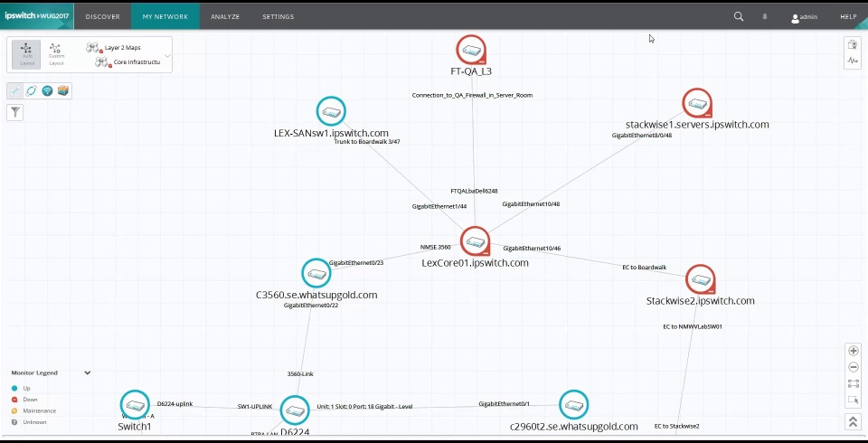
Task: Select the c2960t2.se.whatsupgold.com device node
Action: [573, 405]
